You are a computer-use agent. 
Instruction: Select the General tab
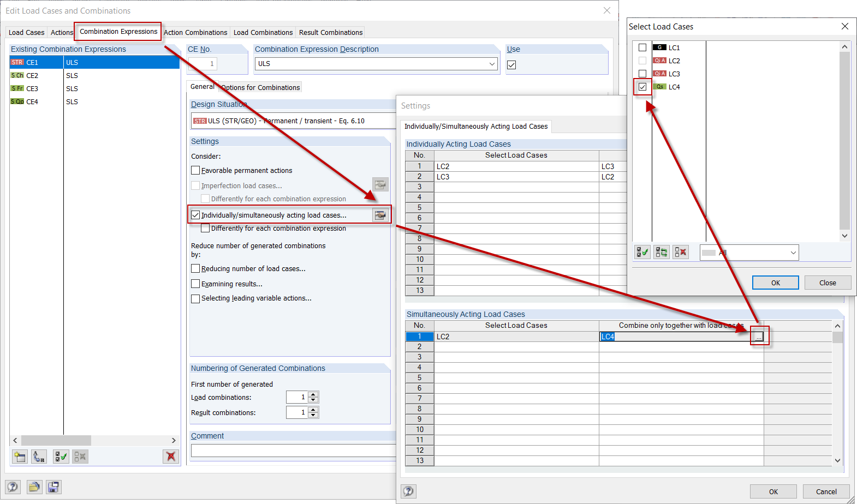203,87
